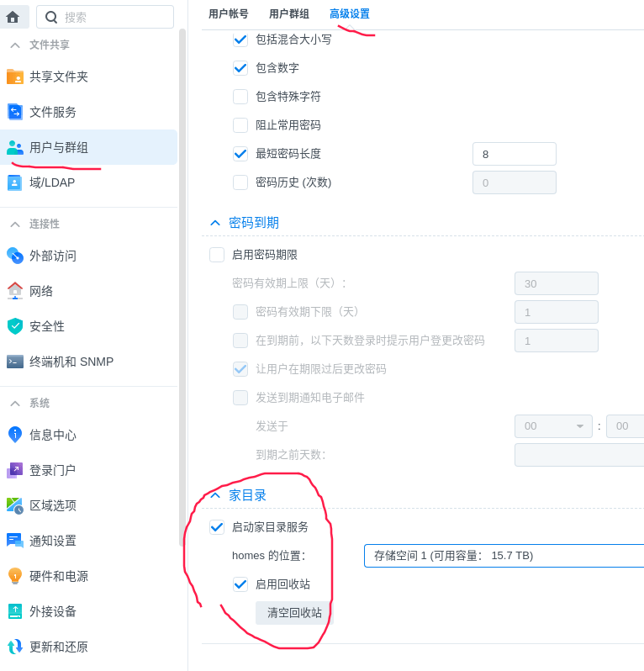Open 共享文件夹 shared folder icon

[15, 77]
